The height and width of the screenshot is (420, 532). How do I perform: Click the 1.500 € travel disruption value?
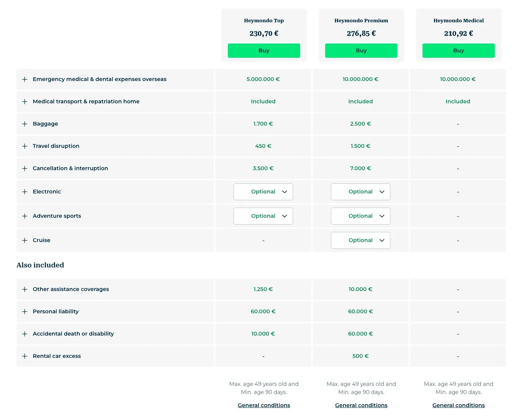[361, 146]
